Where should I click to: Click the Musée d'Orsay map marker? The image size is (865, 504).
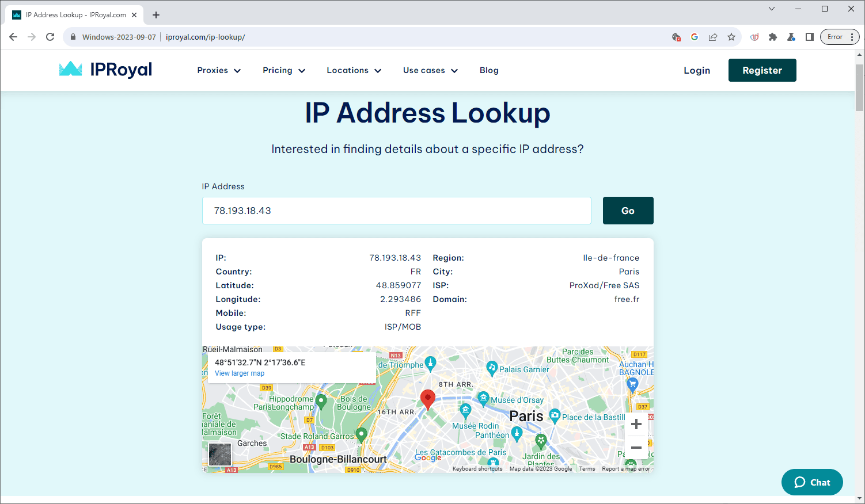483,398
